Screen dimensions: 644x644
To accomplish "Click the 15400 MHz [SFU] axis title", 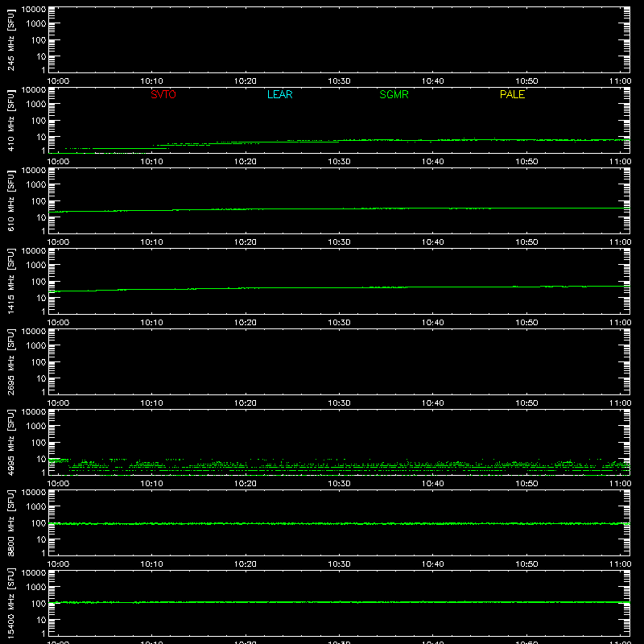I will [10, 603].
